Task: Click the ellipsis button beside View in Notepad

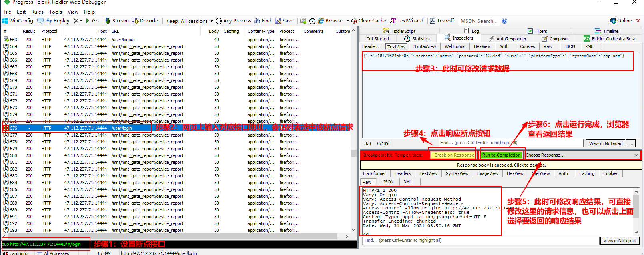Action: (631, 143)
